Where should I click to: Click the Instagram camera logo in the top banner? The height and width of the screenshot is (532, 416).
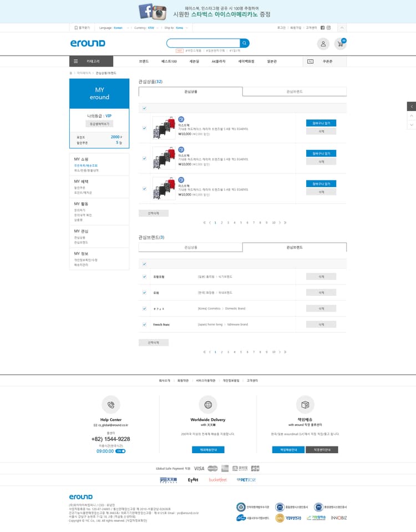(159, 13)
